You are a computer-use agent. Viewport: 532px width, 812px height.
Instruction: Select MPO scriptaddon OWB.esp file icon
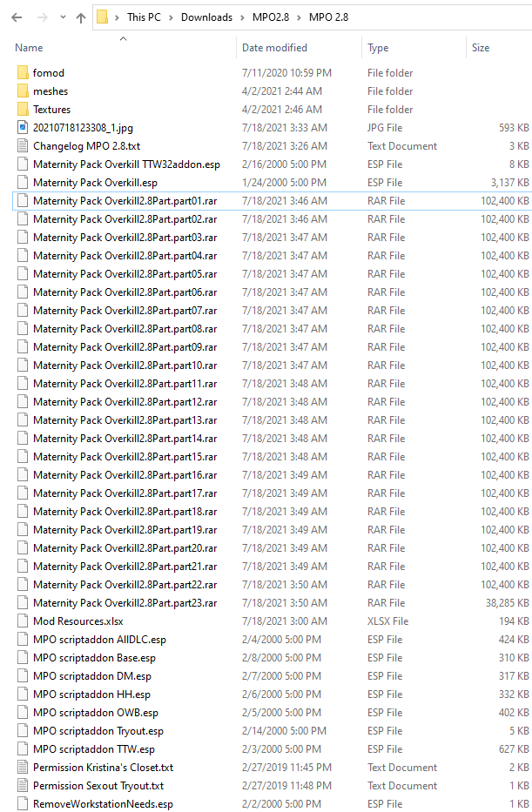[x=23, y=713]
